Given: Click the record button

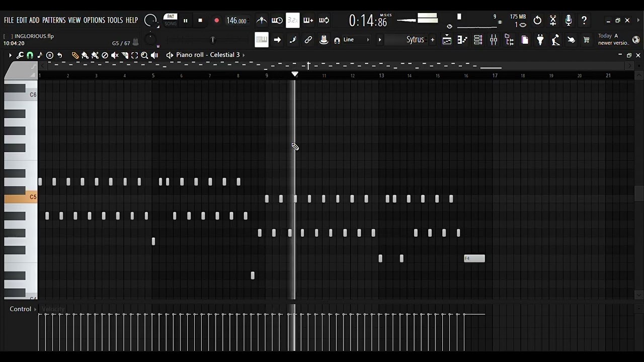Looking at the screenshot, I should (x=216, y=21).
